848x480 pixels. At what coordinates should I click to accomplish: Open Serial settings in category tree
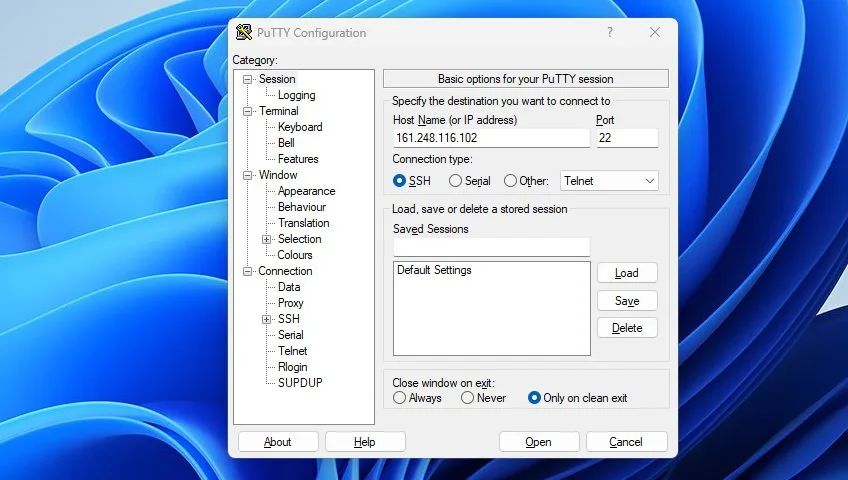pyautogui.click(x=290, y=335)
